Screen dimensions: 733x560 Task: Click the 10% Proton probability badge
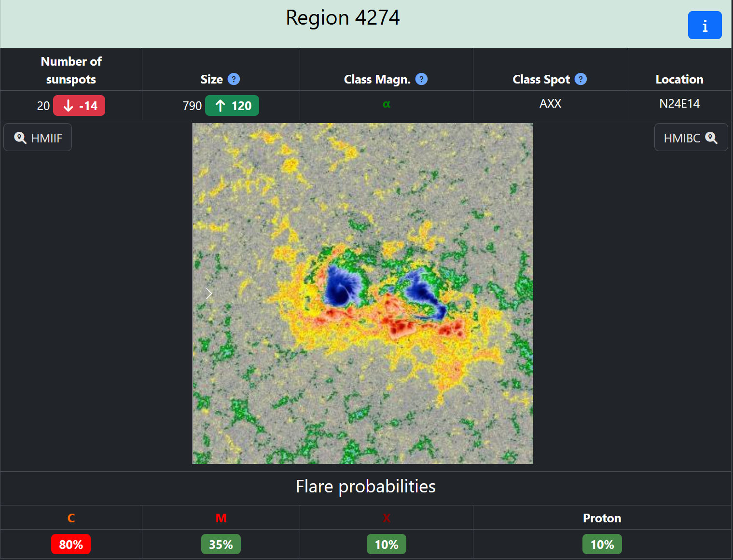[x=602, y=545]
